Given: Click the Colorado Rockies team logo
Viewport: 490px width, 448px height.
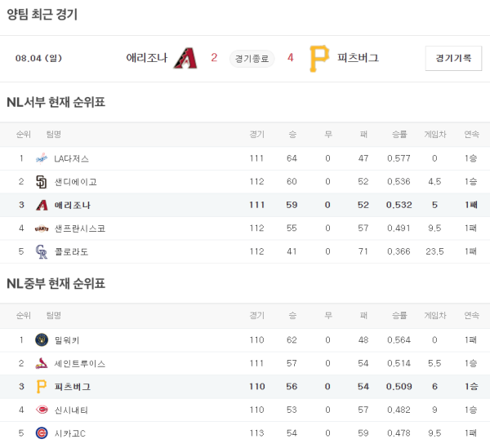Looking at the screenshot, I should [x=42, y=251].
